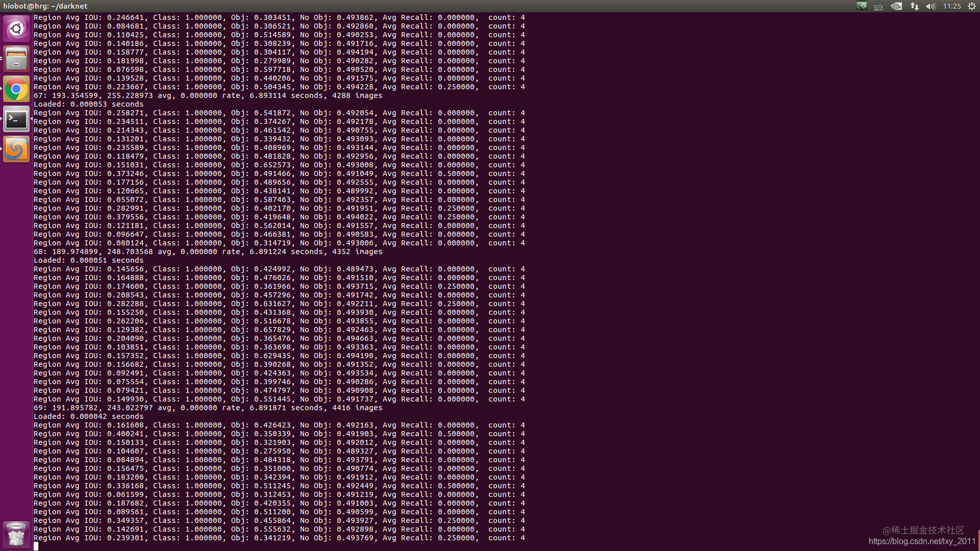980x551 pixels.
Task: Click the row with Region Avg IOU 0.246641
Action: [x=279, y=17]
